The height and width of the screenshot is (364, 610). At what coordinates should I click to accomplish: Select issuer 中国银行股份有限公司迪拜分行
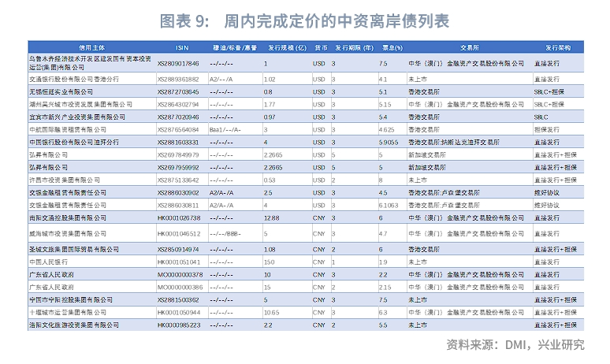[x=74, y=143]
